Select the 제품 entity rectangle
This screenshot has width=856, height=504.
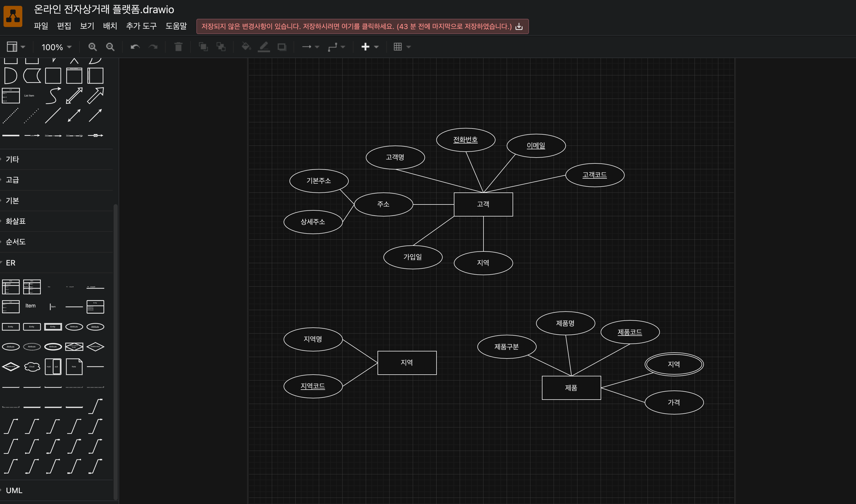(x=571, y=388)
